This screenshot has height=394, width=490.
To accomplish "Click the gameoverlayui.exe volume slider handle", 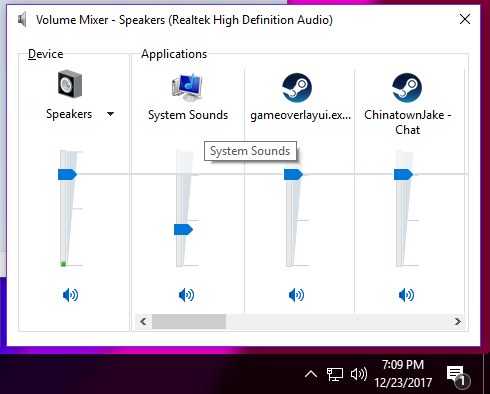I will click(293, 174).
